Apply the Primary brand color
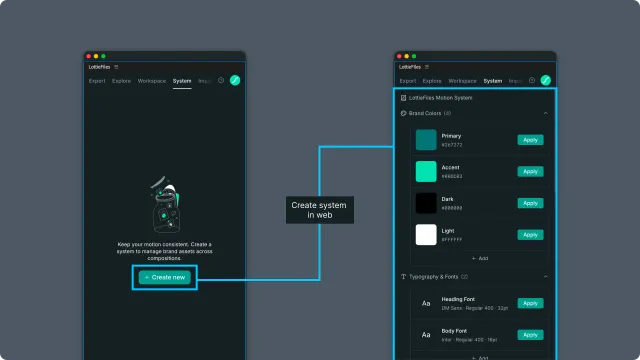The width and height of the screenshot is (640, 360). pyautogui.click(x=531, y=140)
